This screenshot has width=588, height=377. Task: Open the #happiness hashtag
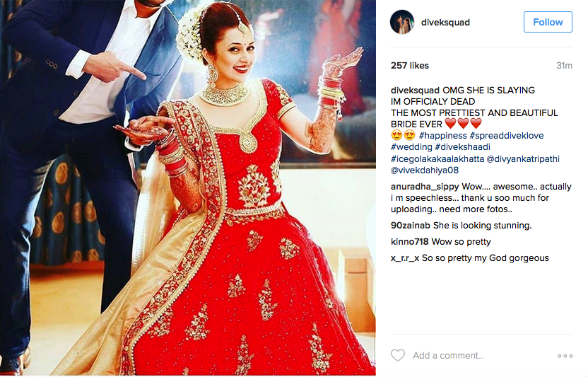tap(442, 136)
